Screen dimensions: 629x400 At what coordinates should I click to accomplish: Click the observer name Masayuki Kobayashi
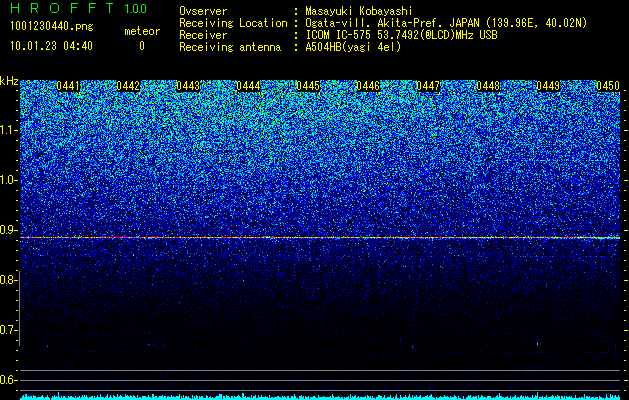pos(359,11)
